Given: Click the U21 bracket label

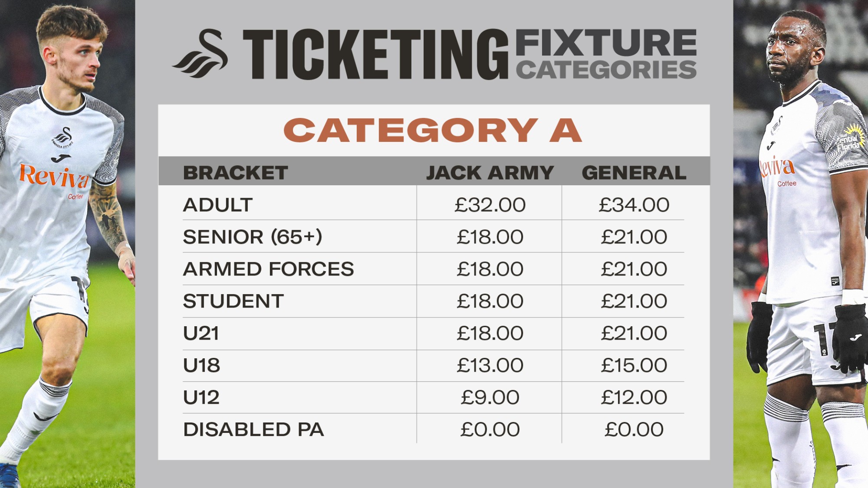Looking at the screenshot, I should tap(201, 333).
